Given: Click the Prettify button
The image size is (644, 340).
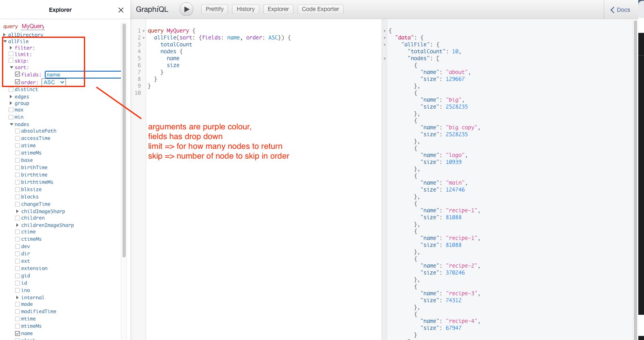Looking at the screenshot, I should tap(215, 9).
